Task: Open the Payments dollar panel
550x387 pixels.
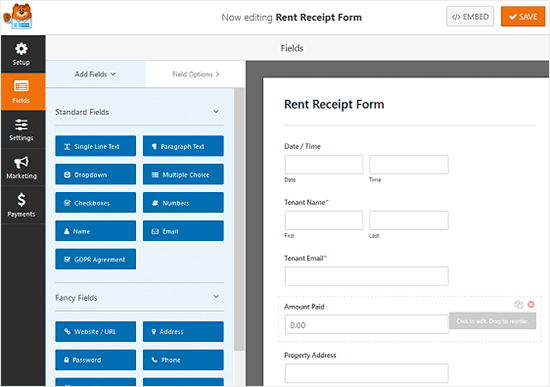Action: pos(21,205)
